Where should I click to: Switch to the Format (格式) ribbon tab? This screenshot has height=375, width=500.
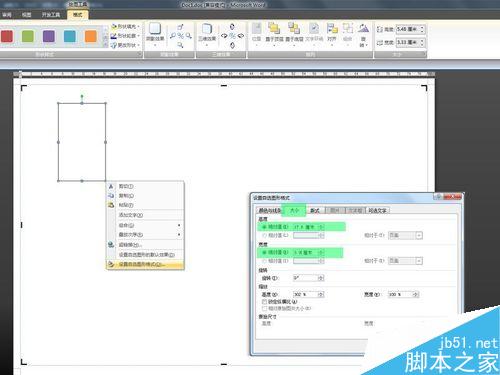pos(78,15)
